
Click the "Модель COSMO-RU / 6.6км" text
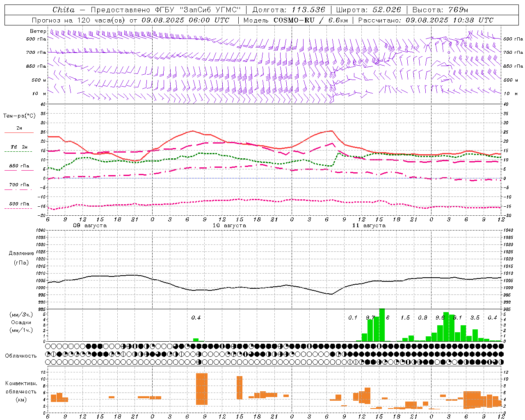coord(295,20)
